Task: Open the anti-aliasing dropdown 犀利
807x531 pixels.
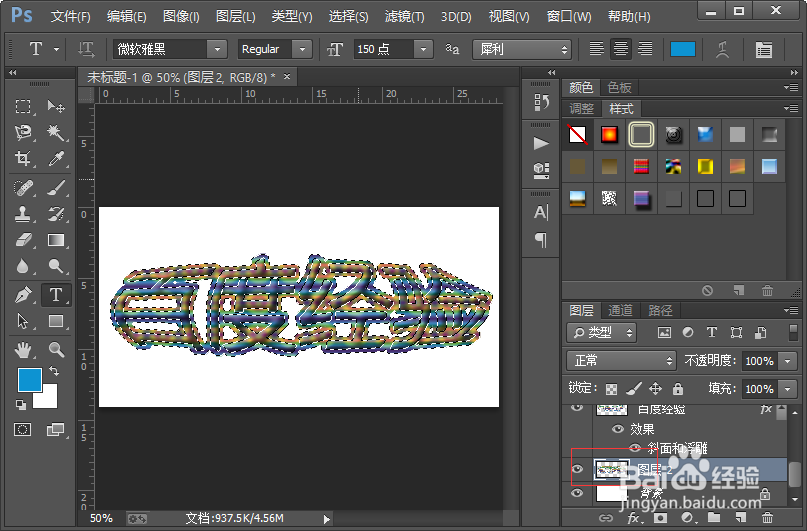Action: pyautogui.click(x=522, y=49)
